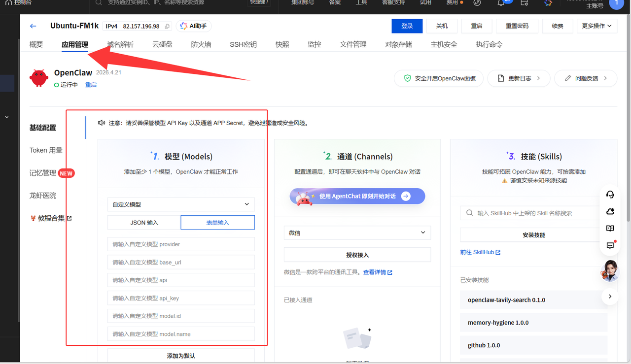Select the 应用管理 tab
Viewport: 631px width, 364px height.
pos(75,44)
